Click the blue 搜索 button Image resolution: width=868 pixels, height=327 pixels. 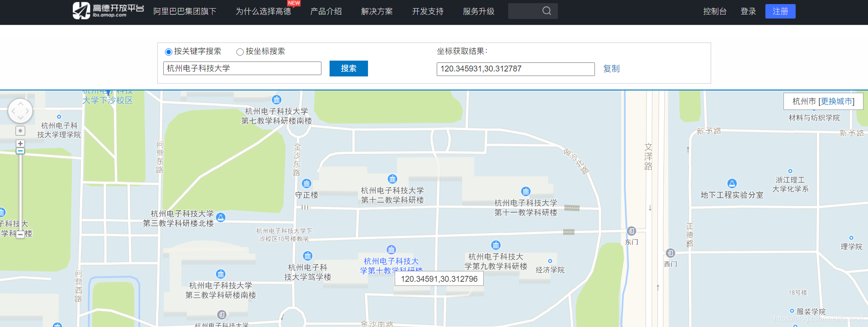pos(349,68)
